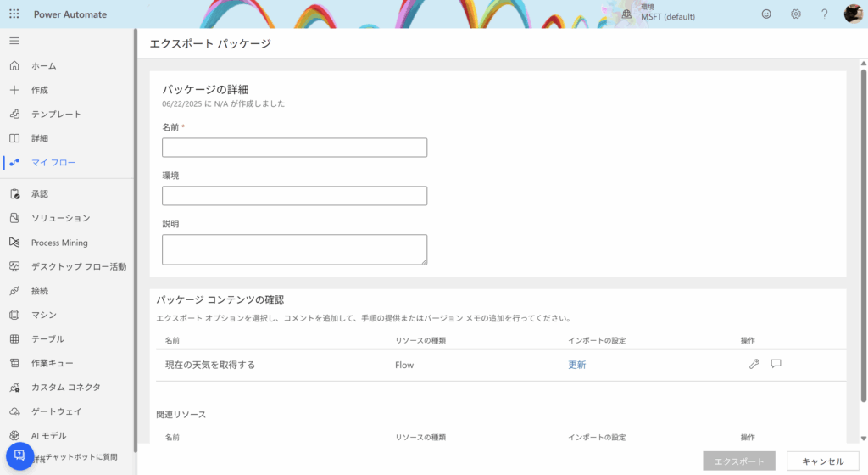Click the sidebar vertical scrollbar
The width and height of the screenshot is (868, 475).
[x=135, y=240]
